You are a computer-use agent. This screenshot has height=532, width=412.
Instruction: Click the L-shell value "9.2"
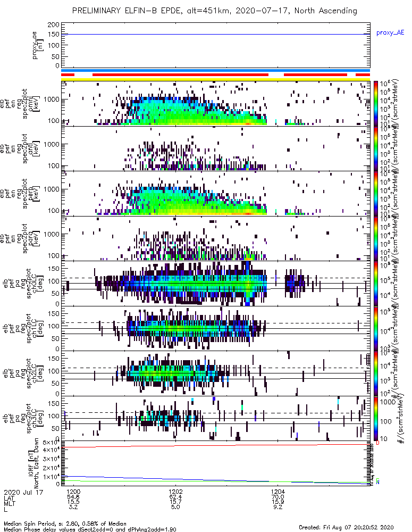point(278,507)
